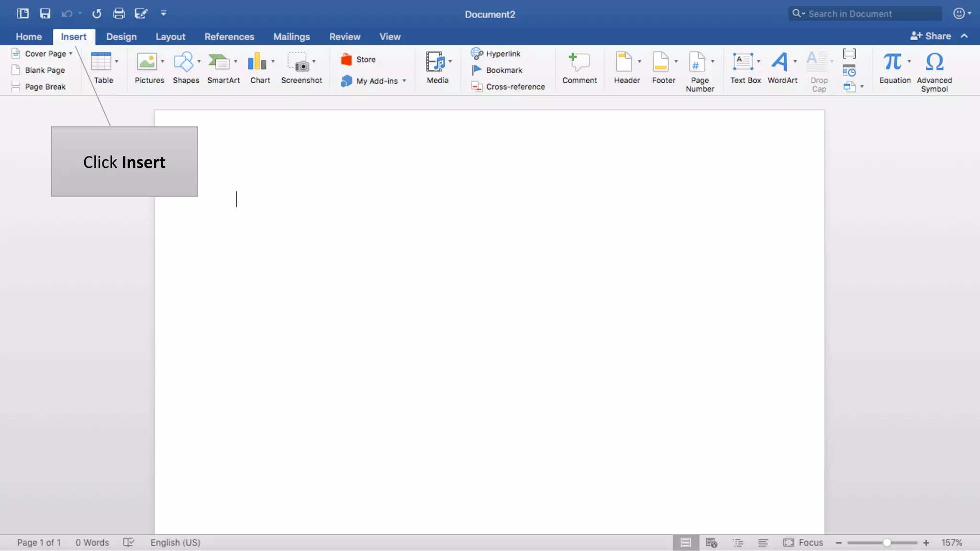This screenshot has width=980, height=551.
Task: Open the References tab
Action: click(x=229, y=37)
